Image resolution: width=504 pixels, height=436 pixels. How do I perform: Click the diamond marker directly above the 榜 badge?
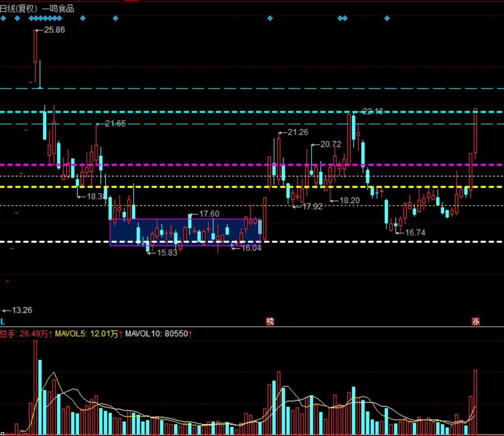click(x=270, y=18)
